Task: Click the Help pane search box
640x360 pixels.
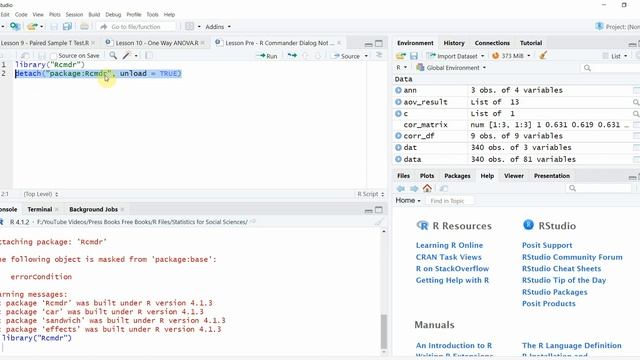Action: click(599, 188)
